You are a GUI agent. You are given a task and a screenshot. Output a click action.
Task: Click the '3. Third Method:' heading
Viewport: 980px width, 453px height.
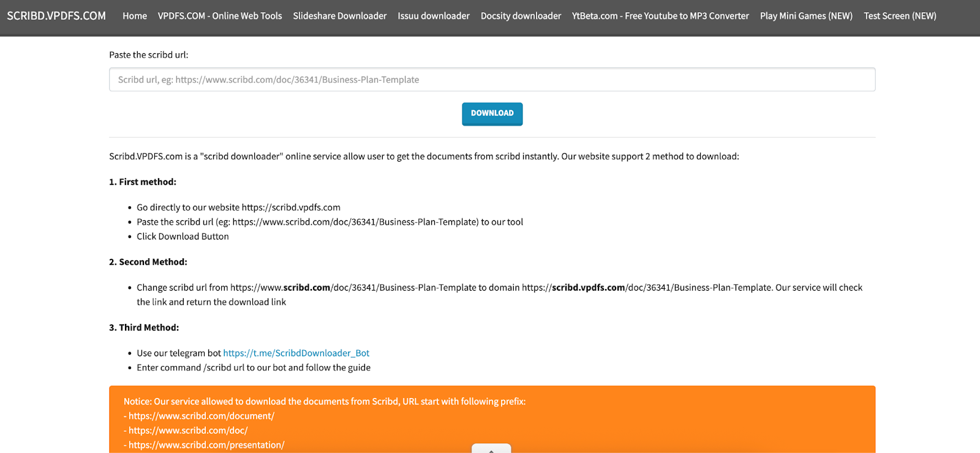pos(144,328)
